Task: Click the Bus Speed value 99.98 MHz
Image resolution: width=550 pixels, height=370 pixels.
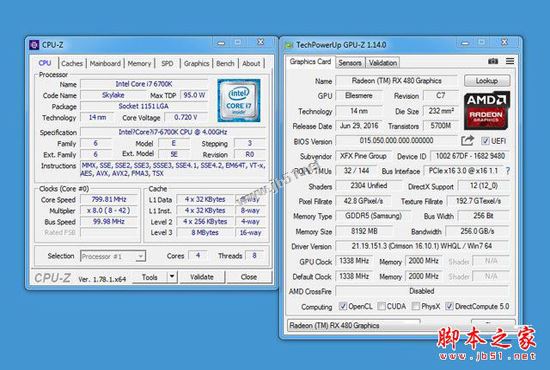Action: click(x=109, y=222)
